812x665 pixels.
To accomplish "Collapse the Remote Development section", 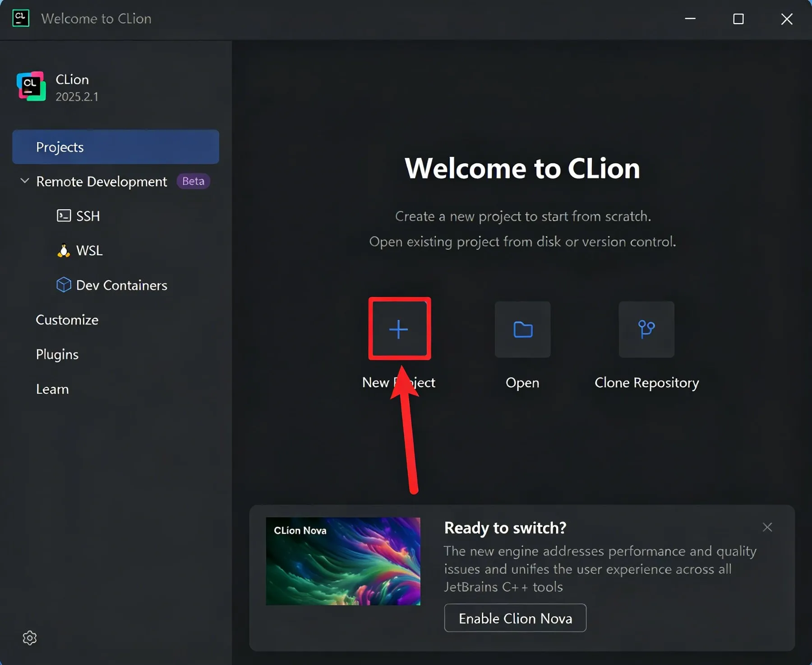I will (x=25, y=181).
